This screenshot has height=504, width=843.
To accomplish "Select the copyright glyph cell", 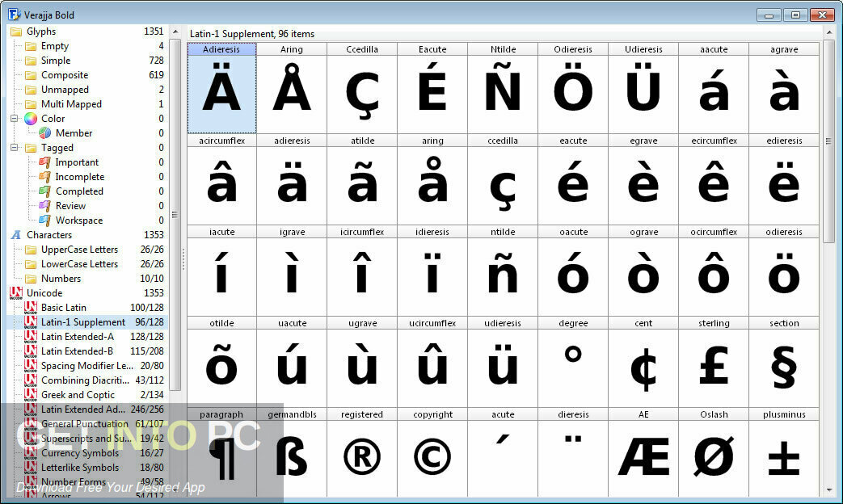I will point(432,453).
